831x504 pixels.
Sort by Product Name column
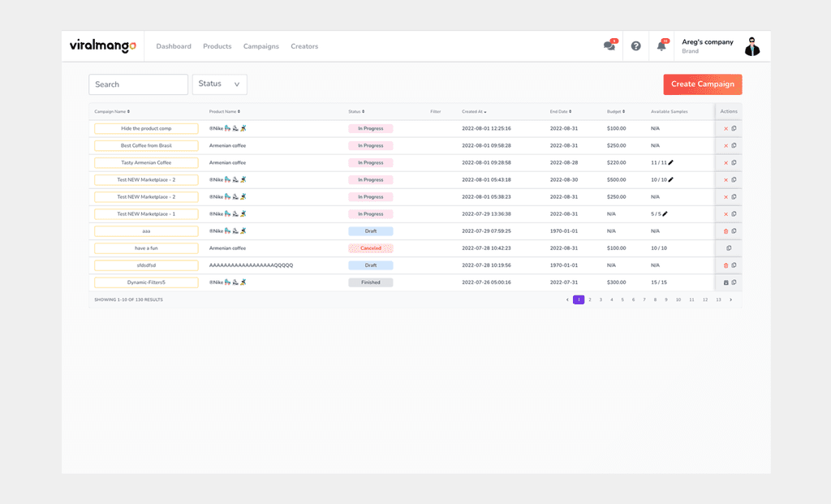point(224,112)
